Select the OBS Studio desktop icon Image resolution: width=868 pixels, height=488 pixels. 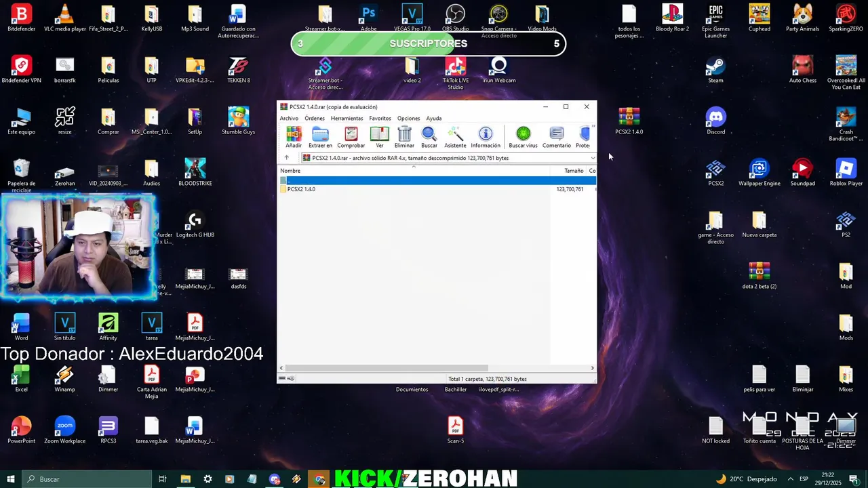pos(455,18)
